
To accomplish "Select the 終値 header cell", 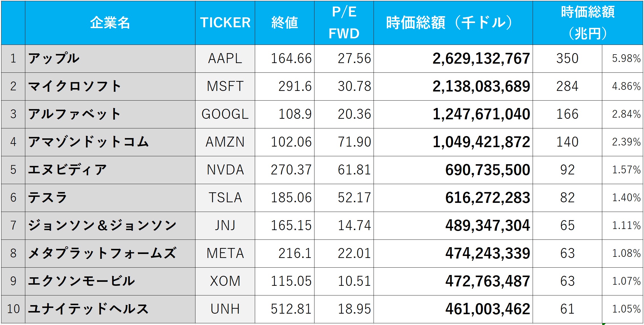I will tap(284, 23).
